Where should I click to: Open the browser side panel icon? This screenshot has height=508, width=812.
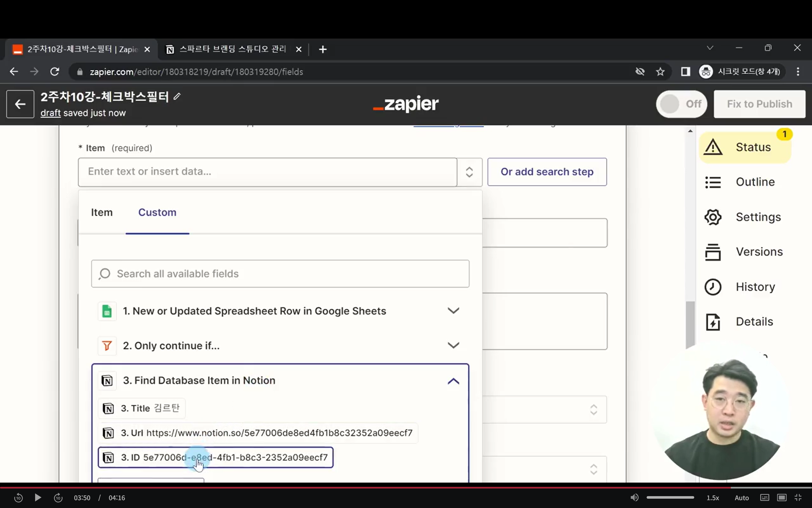click(685, 72)
